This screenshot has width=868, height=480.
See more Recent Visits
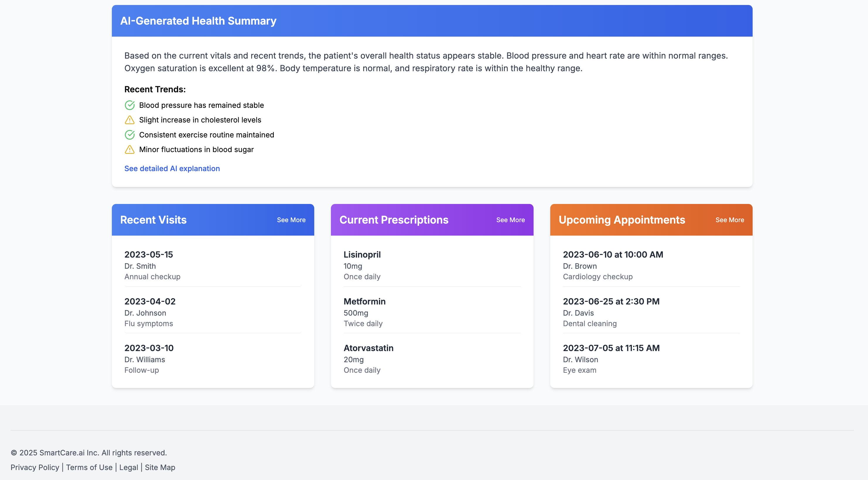click(x=291, y=220)
